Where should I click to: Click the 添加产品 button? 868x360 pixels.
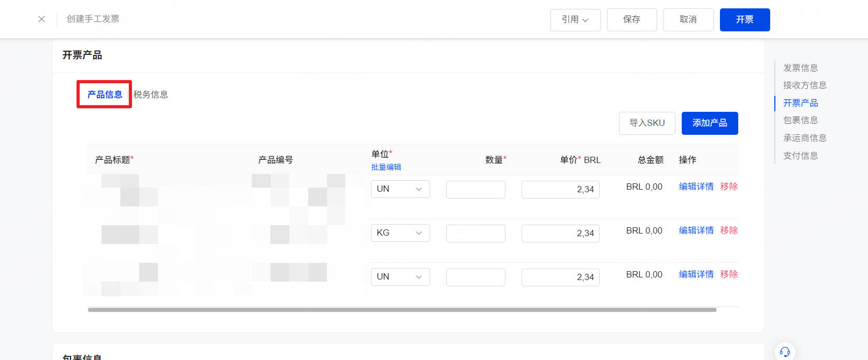(709, 123)
